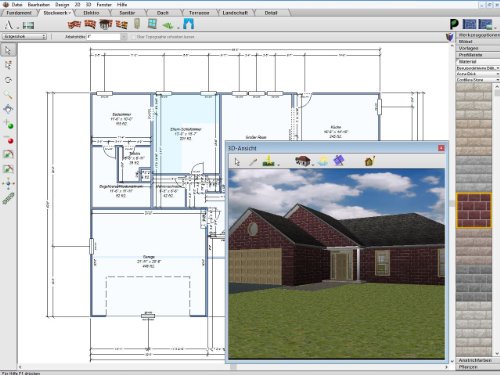
Task: Click the purple book library icon
Action: coord(450,37)
